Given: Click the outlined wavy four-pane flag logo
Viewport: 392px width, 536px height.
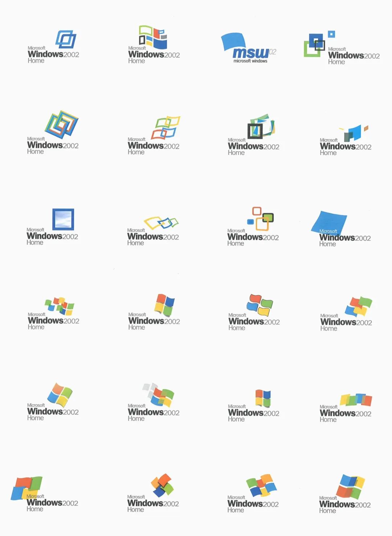Looking at the screenshot, I should [260, 305].
